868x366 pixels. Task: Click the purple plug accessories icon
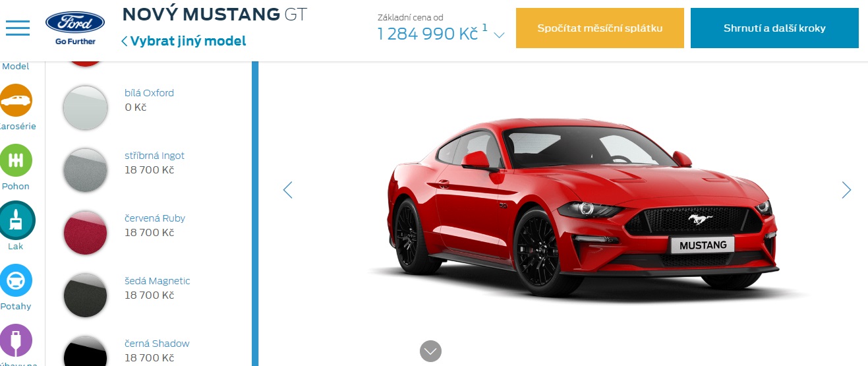pos(16,340)
